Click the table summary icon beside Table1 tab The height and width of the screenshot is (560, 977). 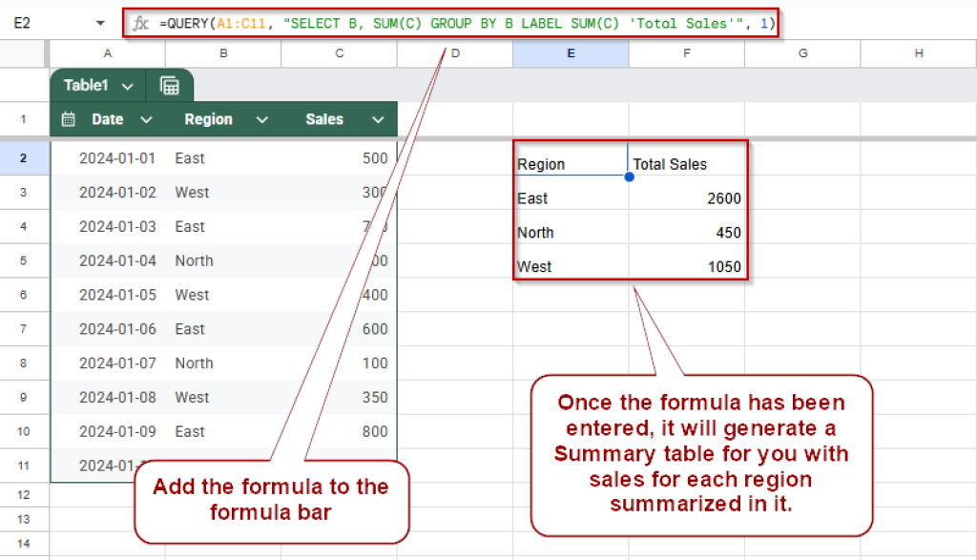170,85
